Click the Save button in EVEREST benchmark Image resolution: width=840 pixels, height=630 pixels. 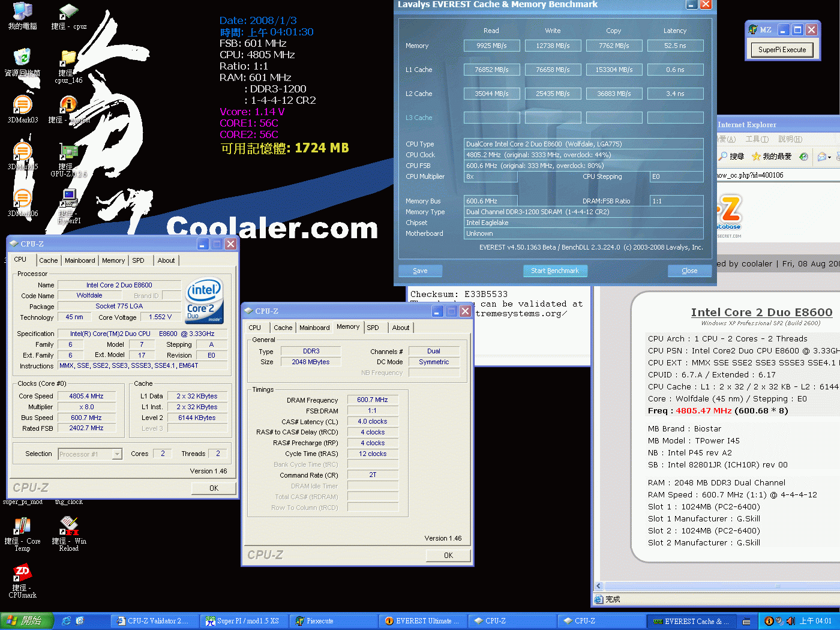pos(421,271)
